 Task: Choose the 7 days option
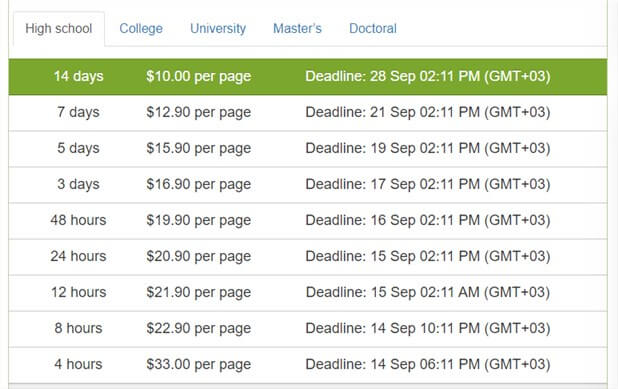click(308, 113)
